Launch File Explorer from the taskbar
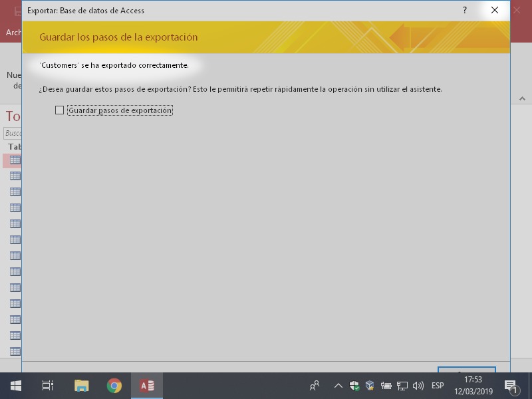The image size is (532, 399). click(x=81, y=386)
